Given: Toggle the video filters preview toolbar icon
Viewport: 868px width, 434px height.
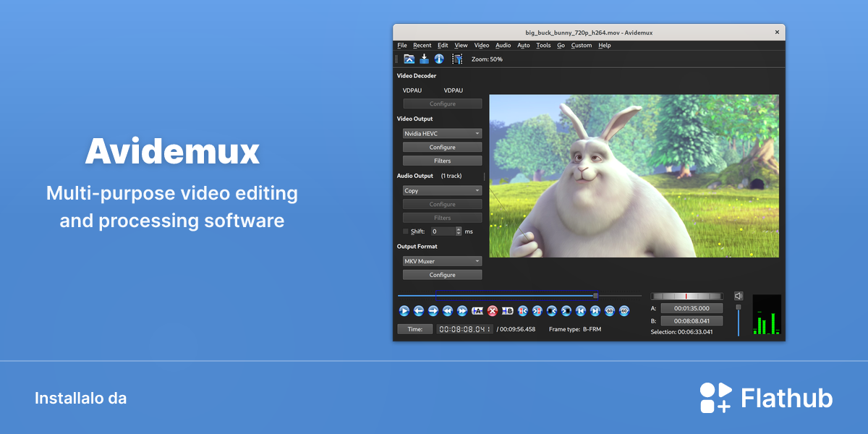Looking at the screenshot, I should coord(457,59).
